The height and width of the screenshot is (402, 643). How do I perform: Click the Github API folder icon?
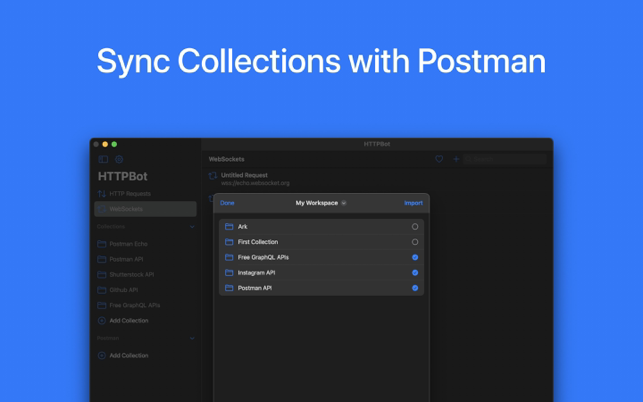click(102, 290)
